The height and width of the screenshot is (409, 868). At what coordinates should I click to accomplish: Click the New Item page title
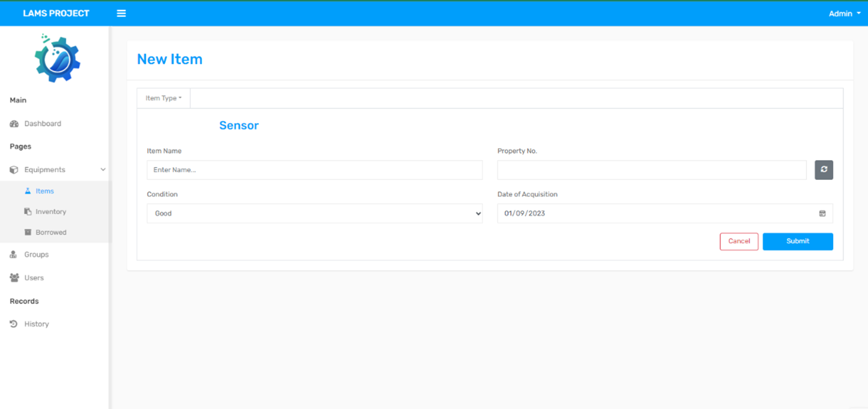coord(170,59)
